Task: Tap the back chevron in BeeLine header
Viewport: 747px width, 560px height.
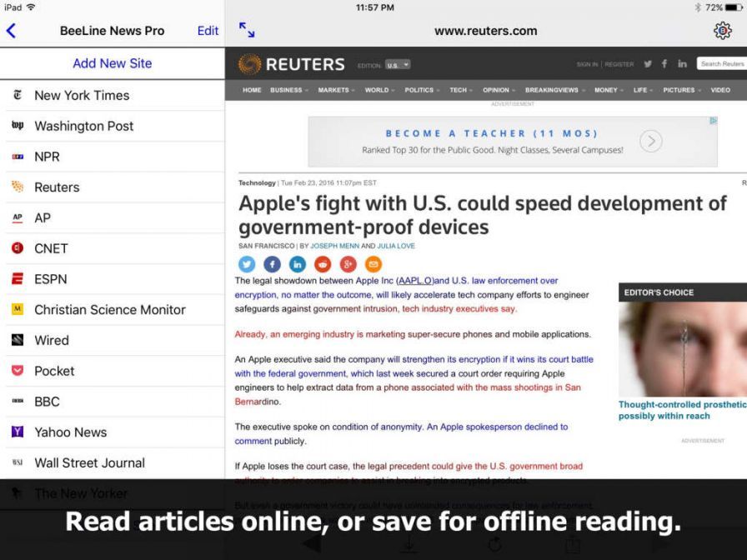Action: [x=12, y=31]
